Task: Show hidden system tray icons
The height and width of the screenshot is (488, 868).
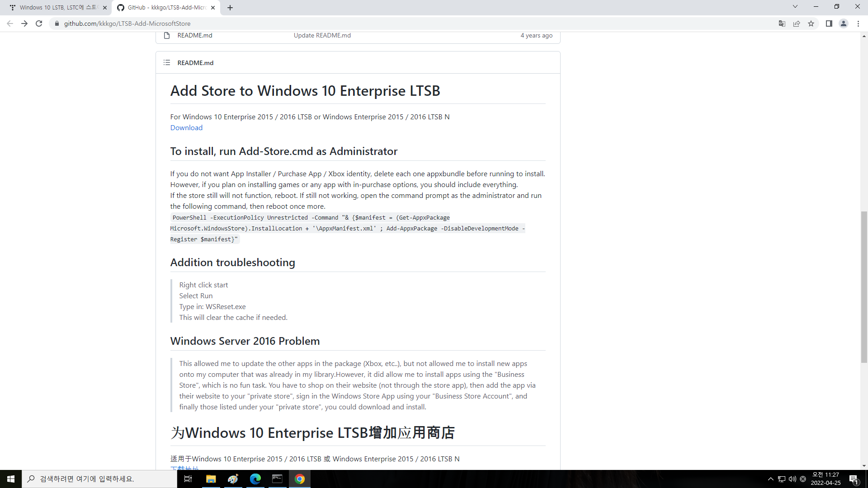Action: point(771,479)
